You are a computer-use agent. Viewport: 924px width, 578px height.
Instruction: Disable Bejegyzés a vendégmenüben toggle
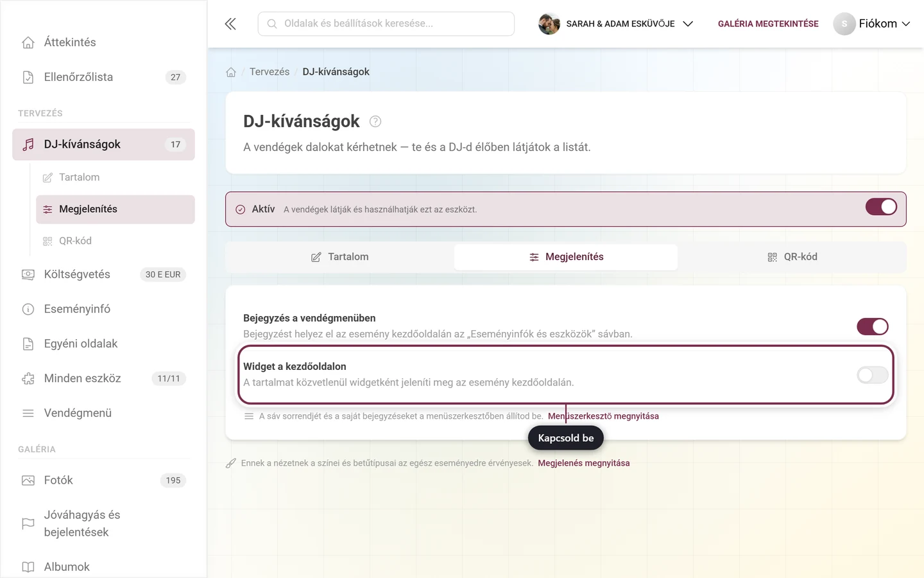pyautogui.click(x=873, y=326)
